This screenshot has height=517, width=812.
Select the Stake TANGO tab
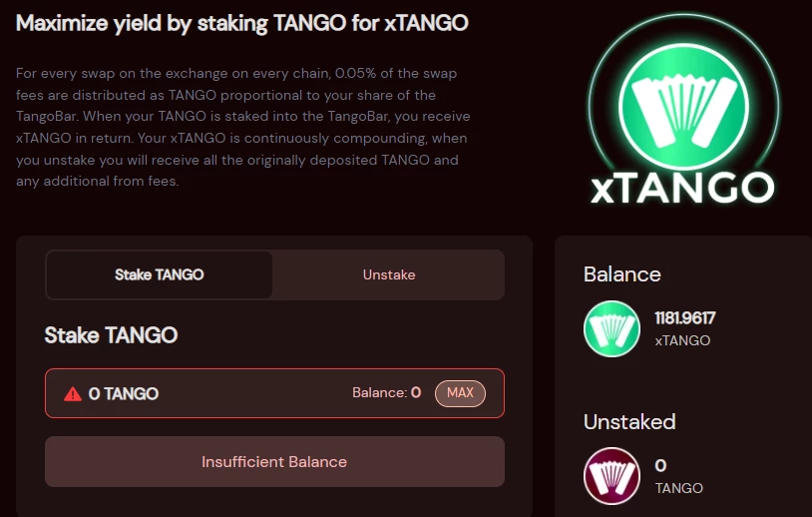(x=159, y=274)
